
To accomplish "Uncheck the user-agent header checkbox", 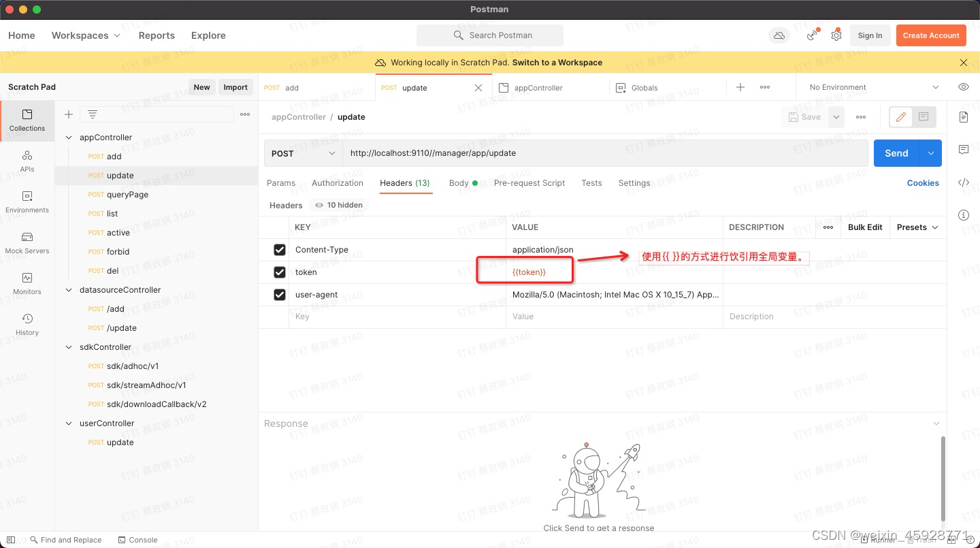I will point(280,295).
